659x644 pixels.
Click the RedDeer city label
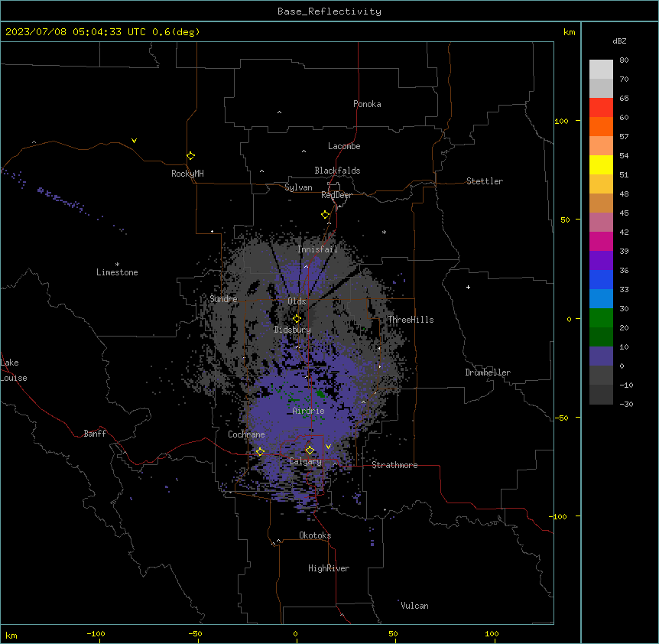336,195
